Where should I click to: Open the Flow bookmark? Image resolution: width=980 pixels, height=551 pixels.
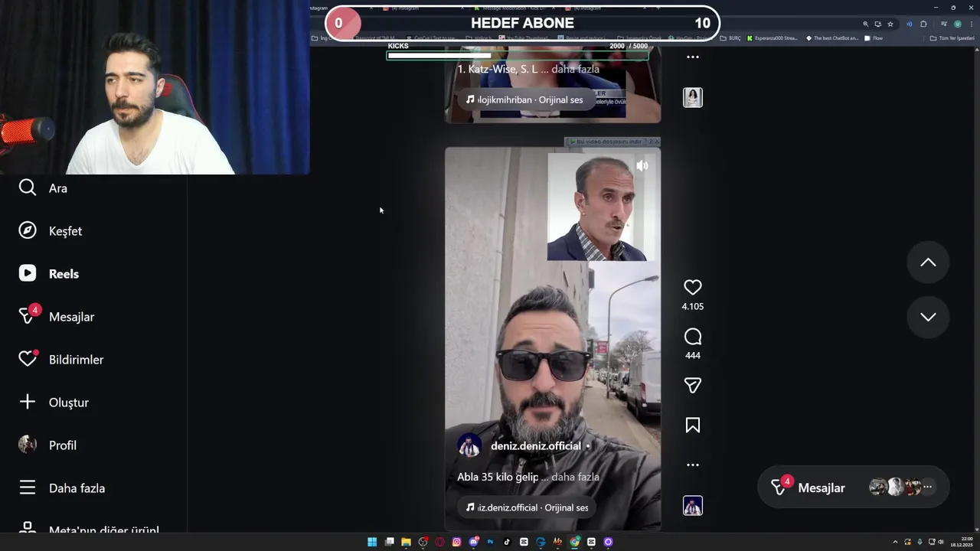[874, 38]
